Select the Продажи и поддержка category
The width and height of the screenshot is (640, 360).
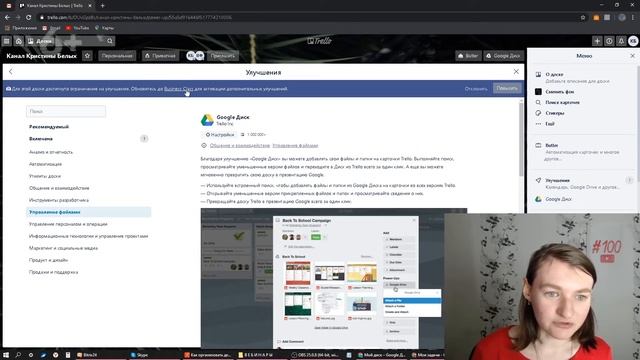(53, 272)
